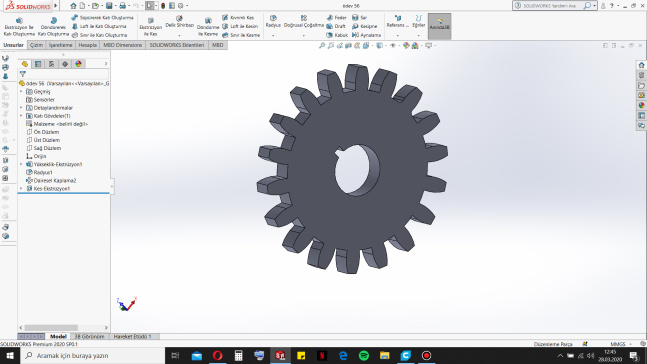
Task: Create a new document with the New icon
Action: (x=83, y=6)
